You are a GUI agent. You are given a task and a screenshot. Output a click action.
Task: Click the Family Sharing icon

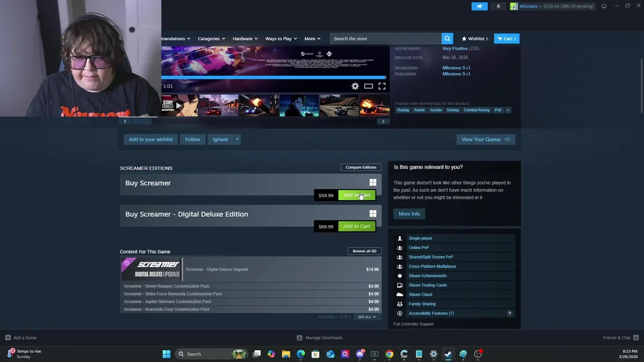400,304
